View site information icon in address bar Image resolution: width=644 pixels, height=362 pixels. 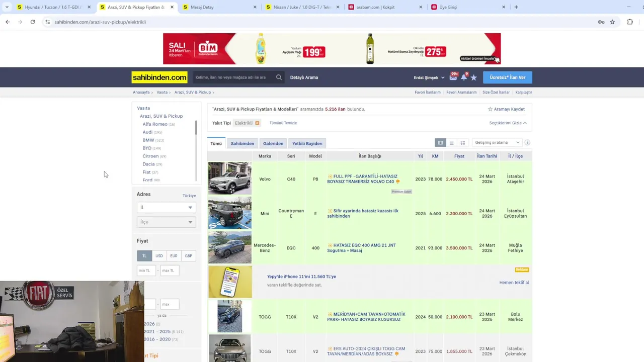[47, 22]
